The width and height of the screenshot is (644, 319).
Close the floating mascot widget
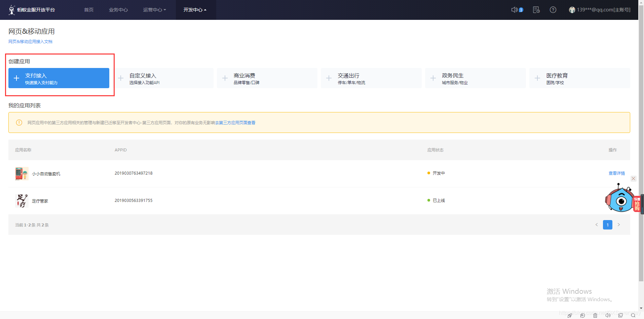pos(633,179)
